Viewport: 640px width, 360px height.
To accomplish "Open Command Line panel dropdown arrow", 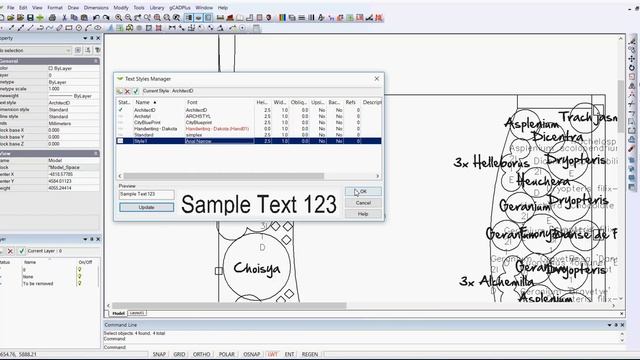I will pyautogui.click(x=609, y=325).
